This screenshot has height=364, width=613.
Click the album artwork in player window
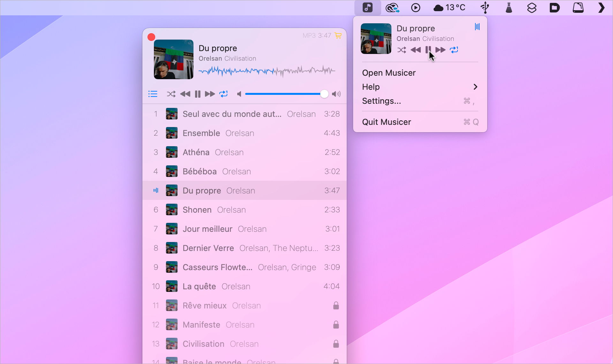[x=174, y=59]
